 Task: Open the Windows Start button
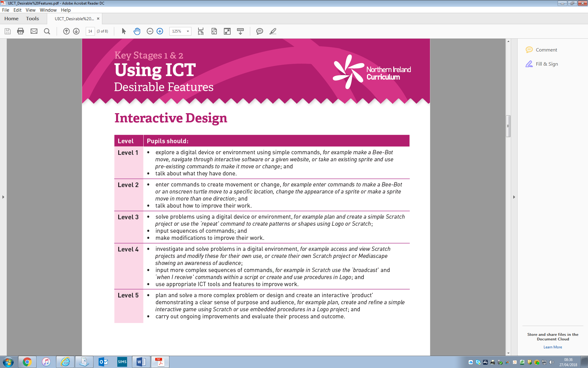(8, 362)
